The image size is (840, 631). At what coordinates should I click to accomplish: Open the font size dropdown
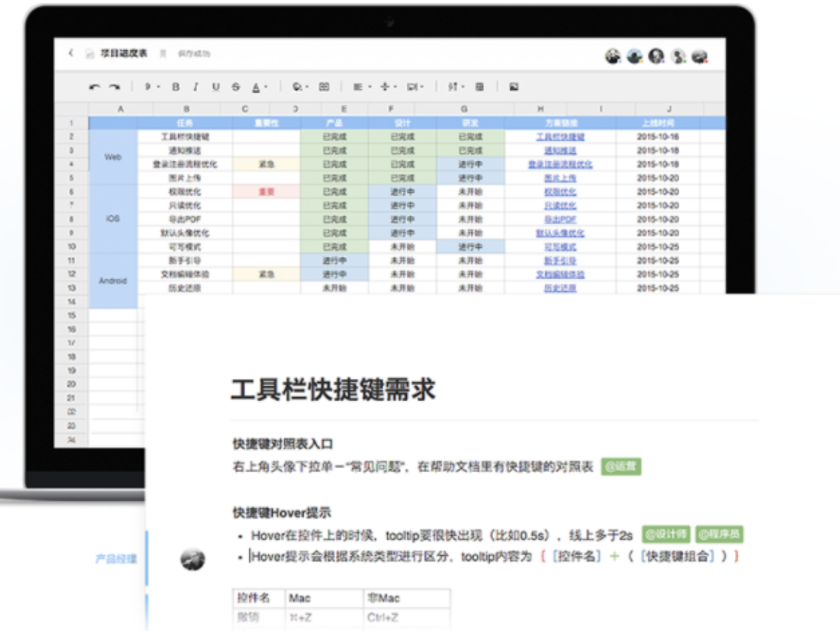151,87
